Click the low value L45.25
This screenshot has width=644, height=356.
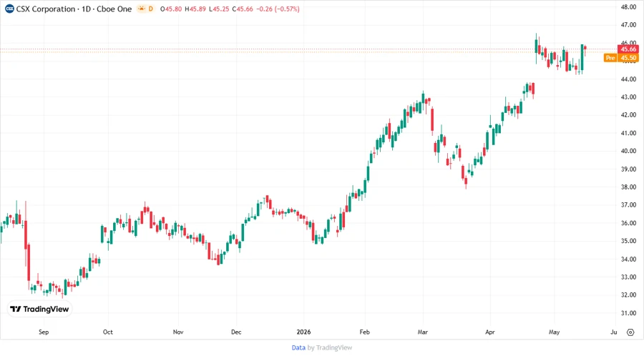219,9
